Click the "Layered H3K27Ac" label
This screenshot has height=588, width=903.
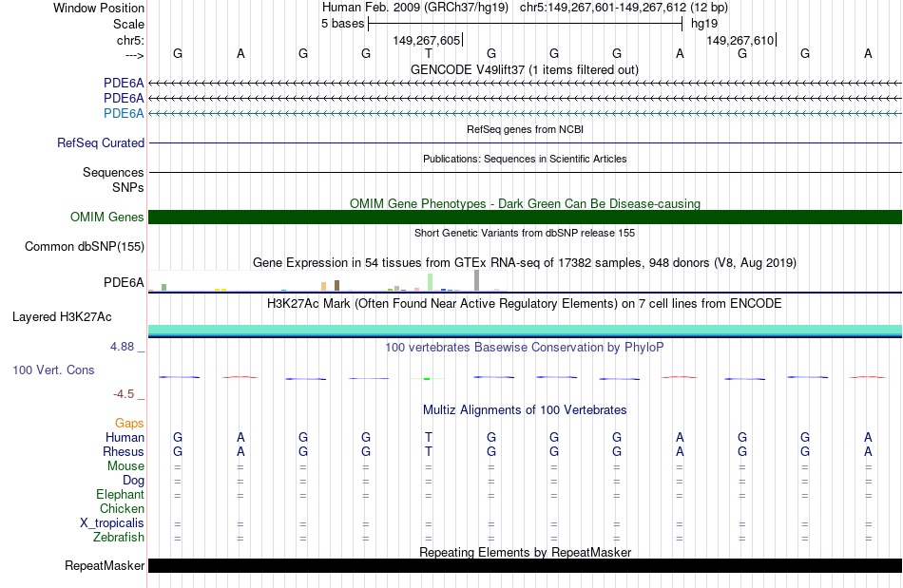click(x=62, y=317)
